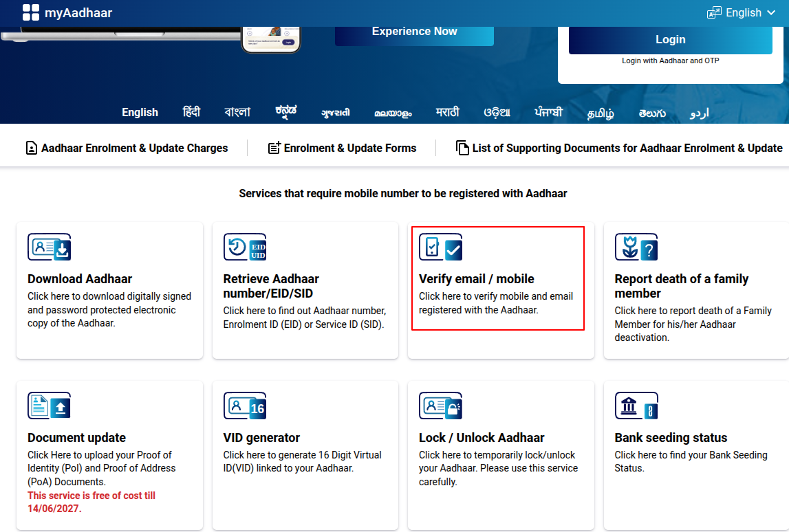Click 'verify mobile and email registered' description
Image resolution: width=789 pixels, height=532 pixels.
click(x=496, y=303)
